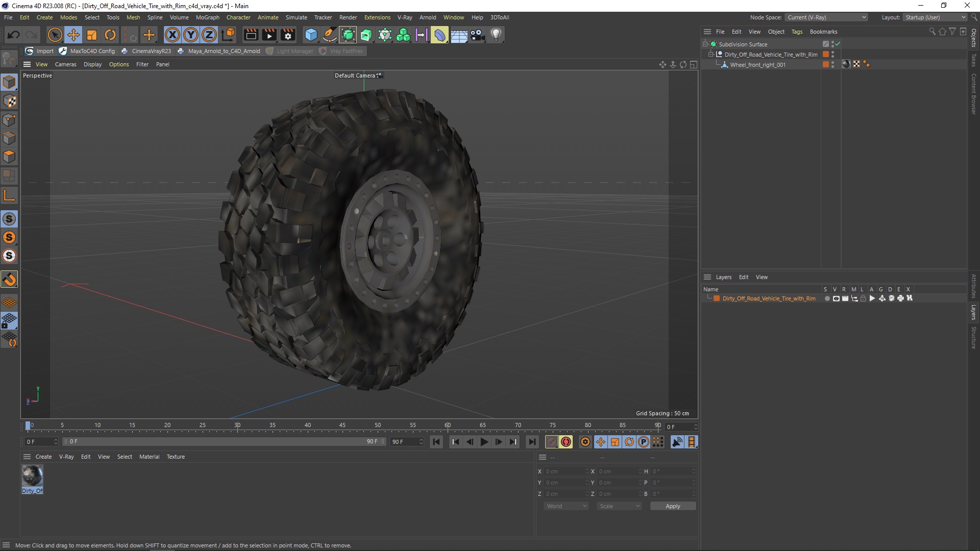Click the timeline range bar slider
Viewport: 980px width, 551px height.
pyautogui.click(x=225, y=441)
